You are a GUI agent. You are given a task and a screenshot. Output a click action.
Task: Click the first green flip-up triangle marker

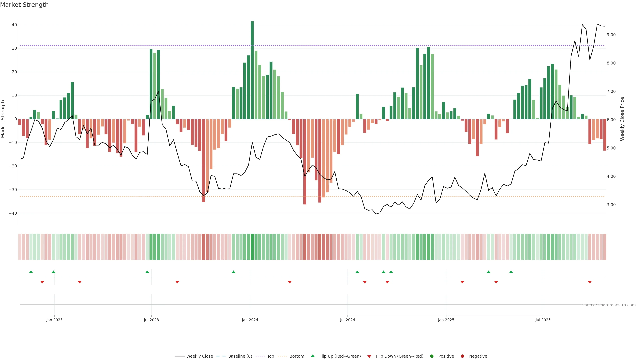31,272
